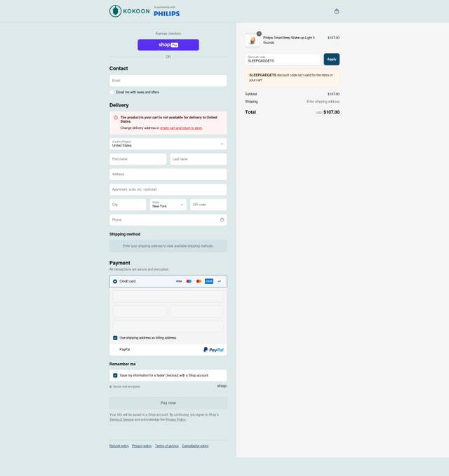
Task: Click the Pay now button
Action: (168, 403)
